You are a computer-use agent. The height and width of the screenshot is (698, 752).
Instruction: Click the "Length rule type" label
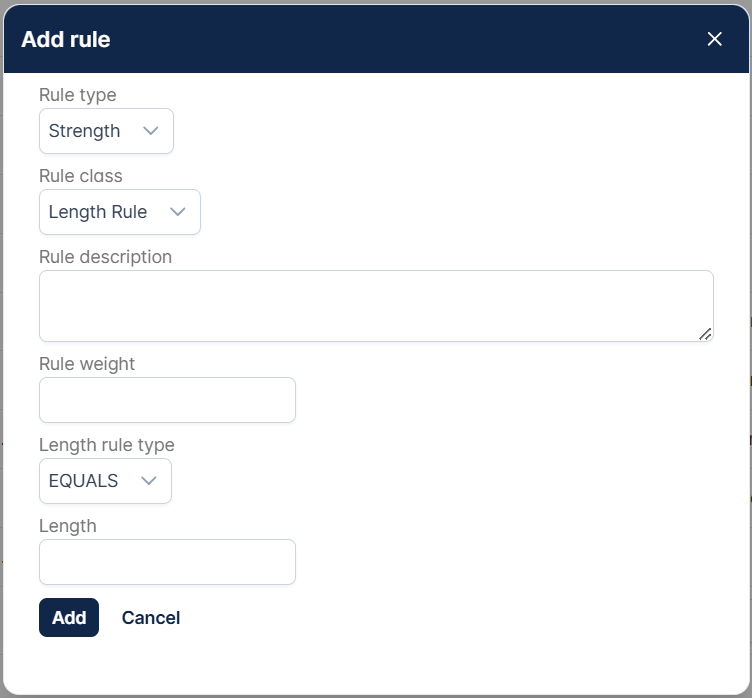(106, 445)
